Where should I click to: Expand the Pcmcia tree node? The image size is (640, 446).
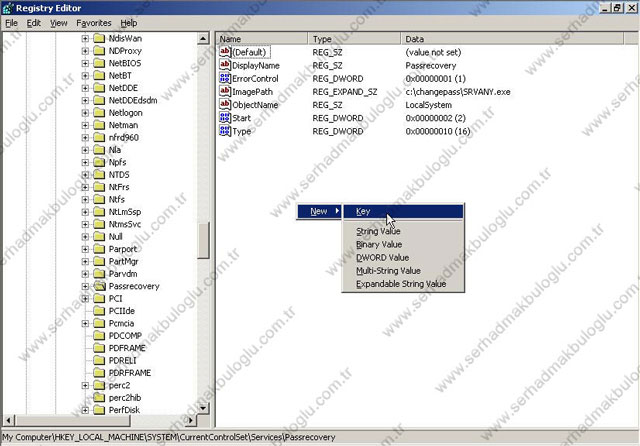pyautogui.click(x=85, y=324)
